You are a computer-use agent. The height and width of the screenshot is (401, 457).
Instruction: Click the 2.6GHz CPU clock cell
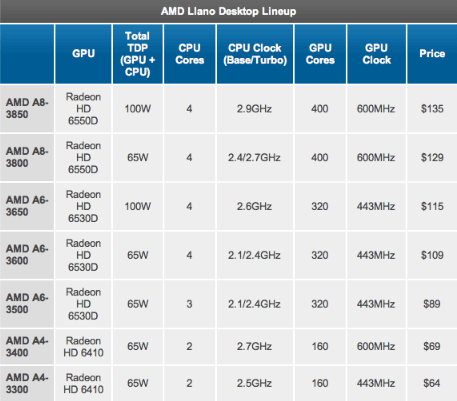click(254, 206)
